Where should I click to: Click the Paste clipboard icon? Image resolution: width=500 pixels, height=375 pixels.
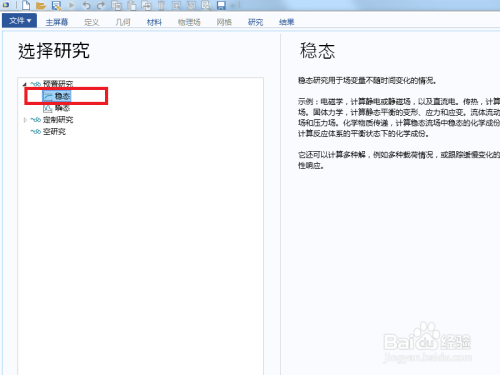[132, 5]
